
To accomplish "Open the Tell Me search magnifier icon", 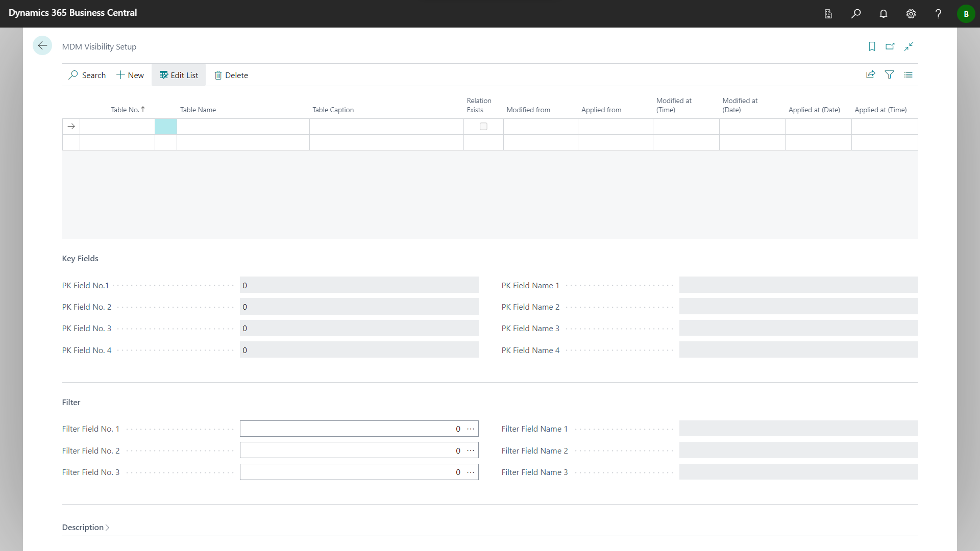I will click(856, 14).
